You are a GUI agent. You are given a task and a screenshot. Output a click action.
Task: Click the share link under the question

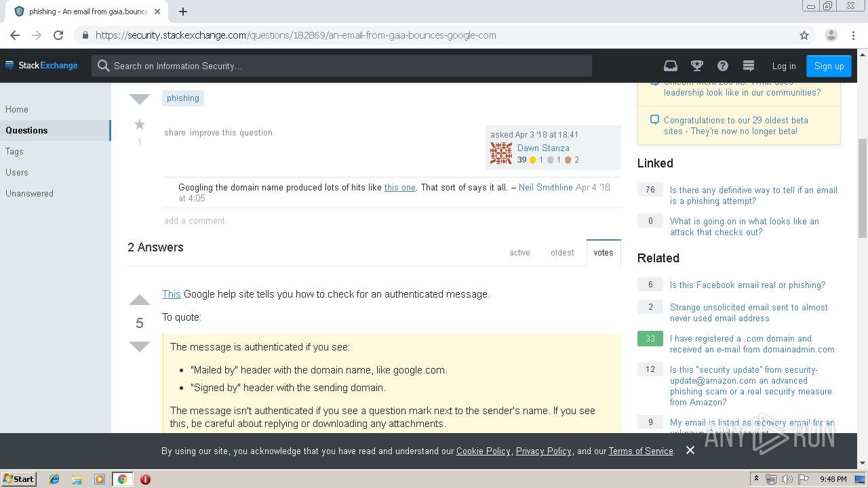(175, 132)
